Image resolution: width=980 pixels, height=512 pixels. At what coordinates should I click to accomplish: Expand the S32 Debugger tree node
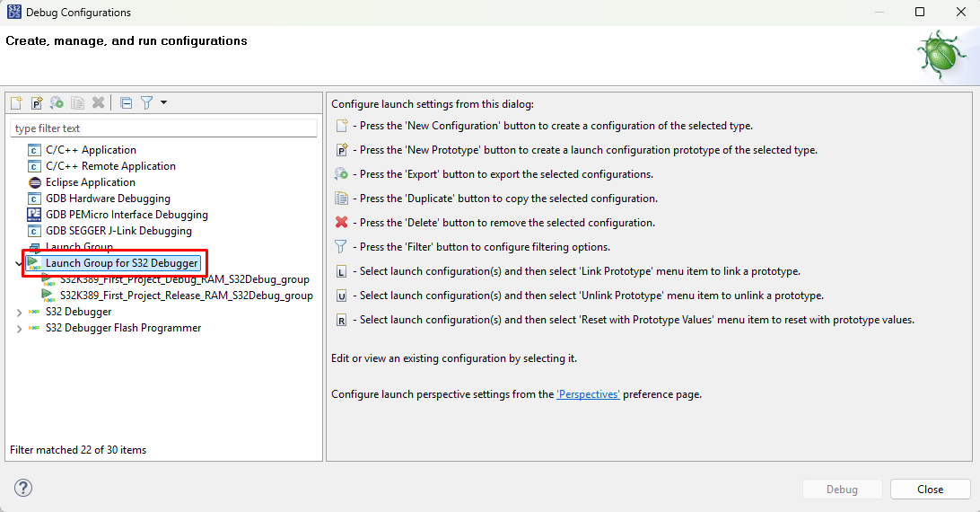click(20, 312)
